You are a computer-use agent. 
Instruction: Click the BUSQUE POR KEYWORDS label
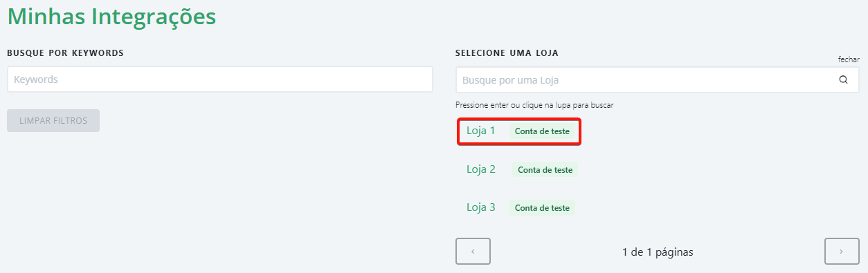(x=65, y=53)
